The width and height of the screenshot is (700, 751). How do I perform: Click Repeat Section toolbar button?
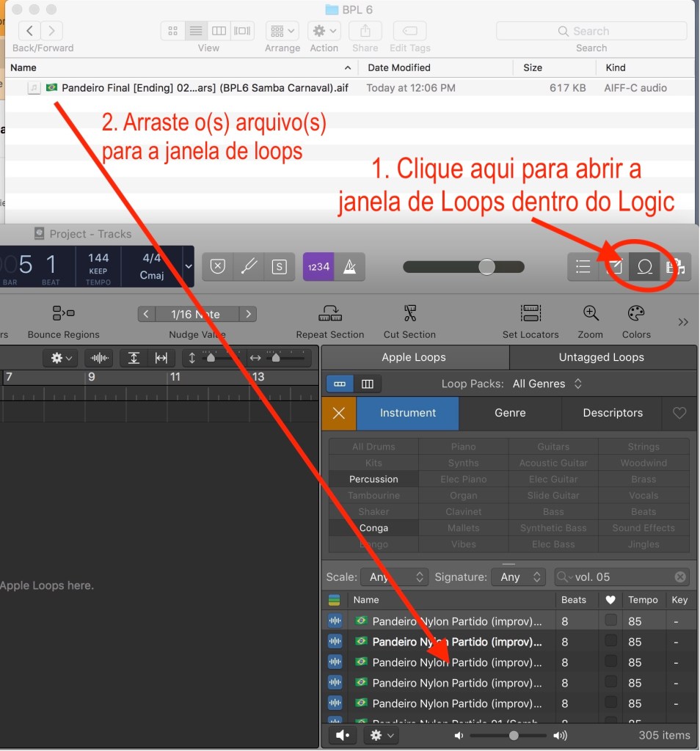click(330, 322)
